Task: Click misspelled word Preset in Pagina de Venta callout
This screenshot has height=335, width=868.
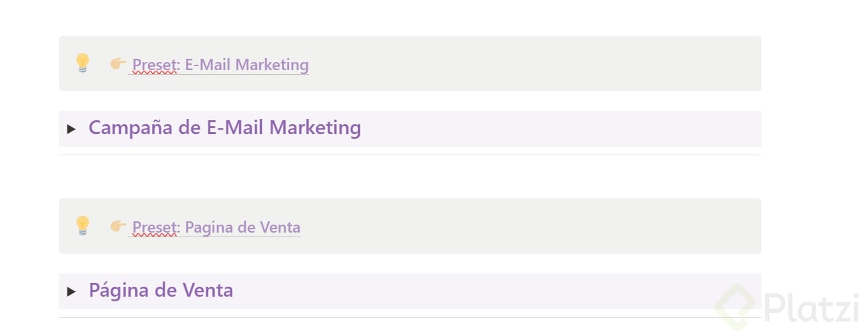Action: tap(153, 227)
